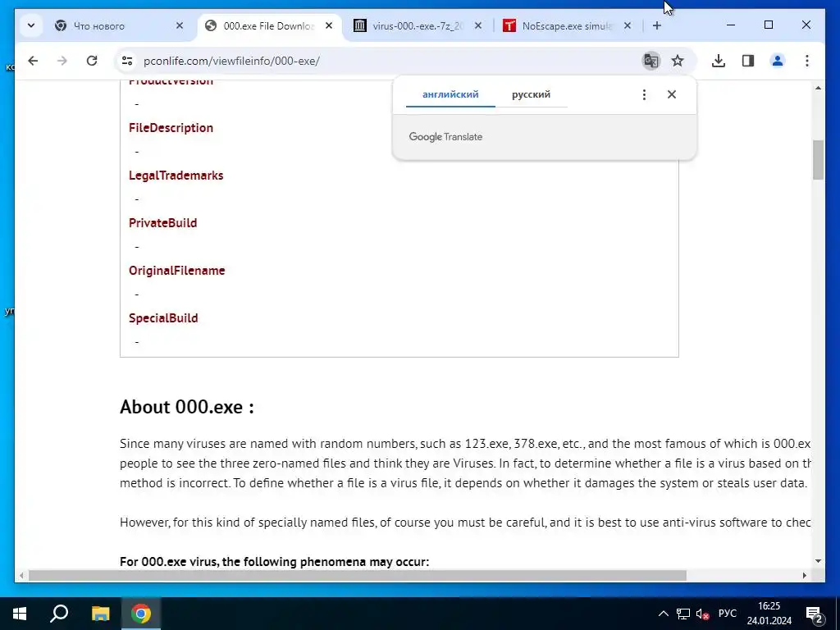840x630 pixels.
Task: Toggle the Chrome side panel
Action: point(748,61)
